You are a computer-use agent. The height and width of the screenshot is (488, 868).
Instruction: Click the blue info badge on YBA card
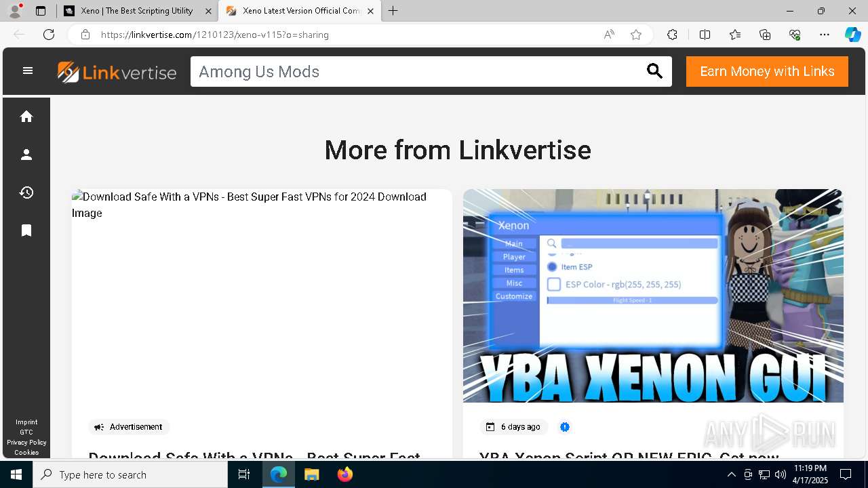pos(565,427)
